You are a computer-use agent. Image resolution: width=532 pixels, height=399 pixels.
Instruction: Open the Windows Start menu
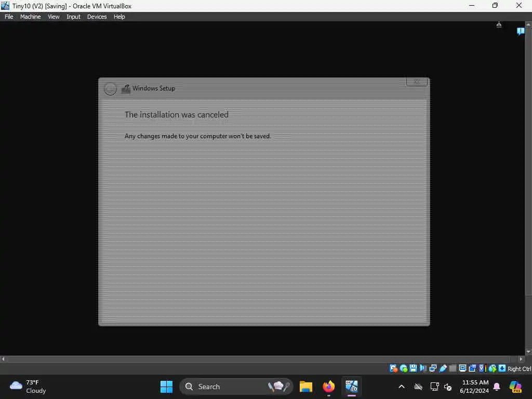click(166, 387)
